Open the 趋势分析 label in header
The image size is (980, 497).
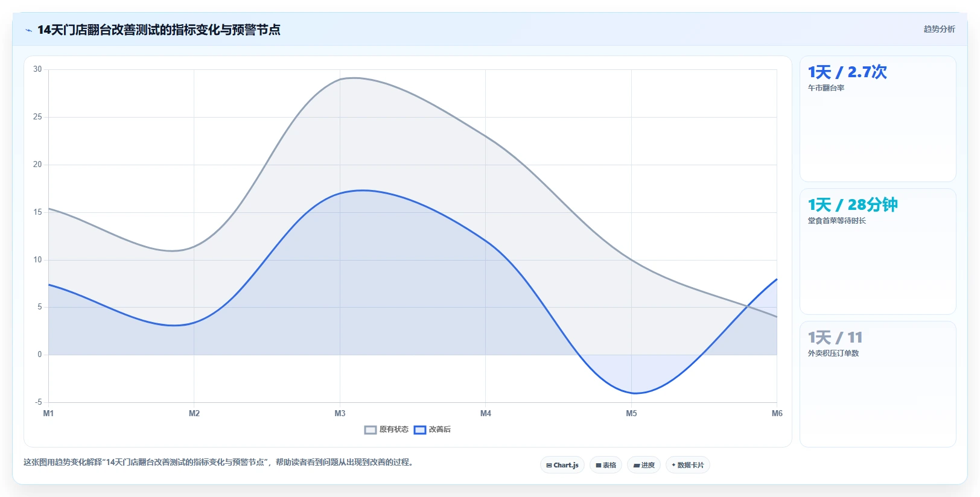click(939, 29)
